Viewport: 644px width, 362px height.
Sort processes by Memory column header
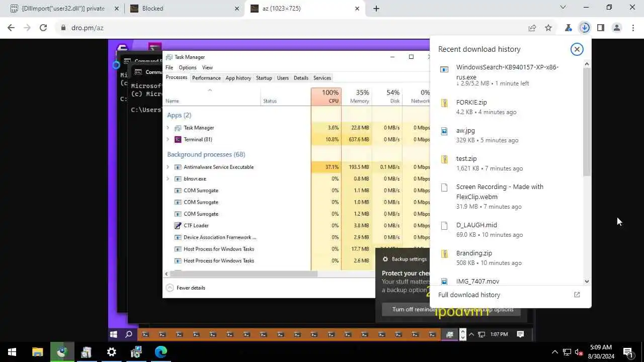point(357,97)
